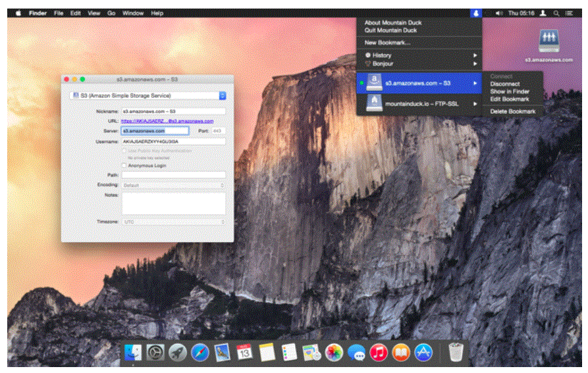Open the File menu

[59, 13]
